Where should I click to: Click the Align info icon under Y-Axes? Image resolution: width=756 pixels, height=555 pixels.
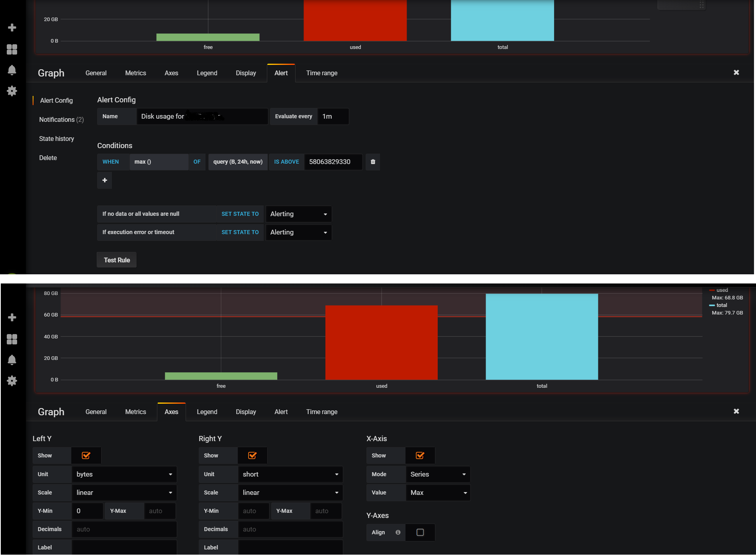(398, 532)
